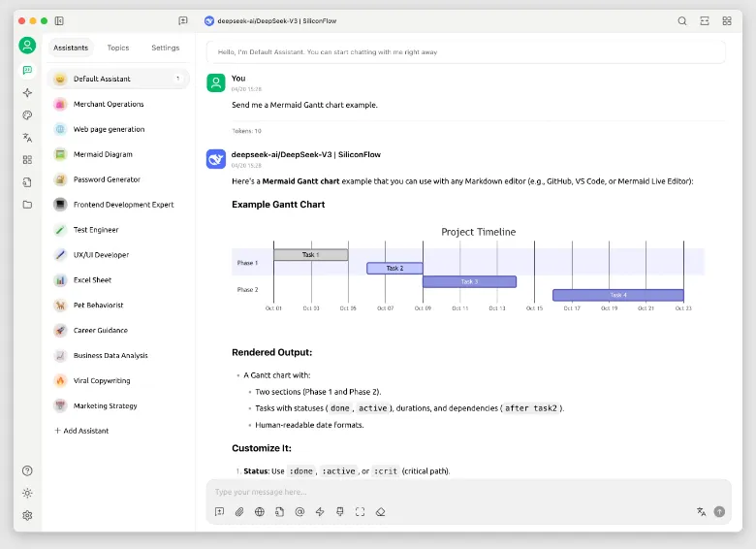
Task: Open the folder files icon in sidebar
Action: [27, 204]
